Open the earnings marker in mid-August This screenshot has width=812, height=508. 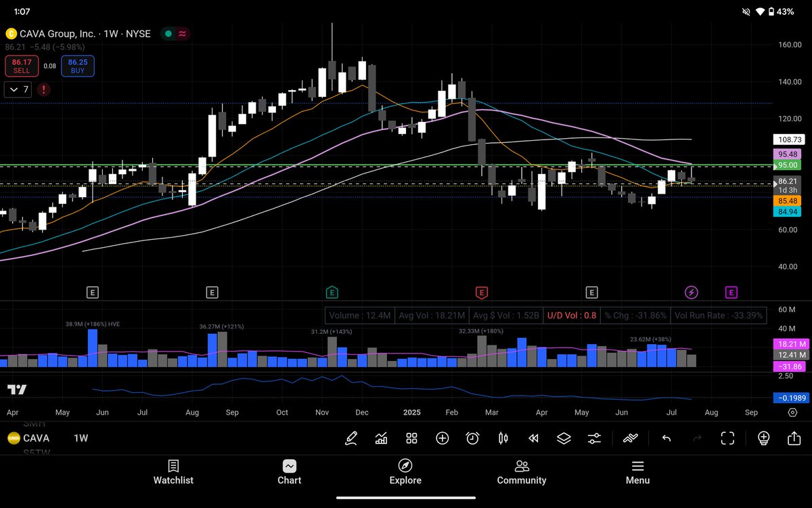(212, 293)
